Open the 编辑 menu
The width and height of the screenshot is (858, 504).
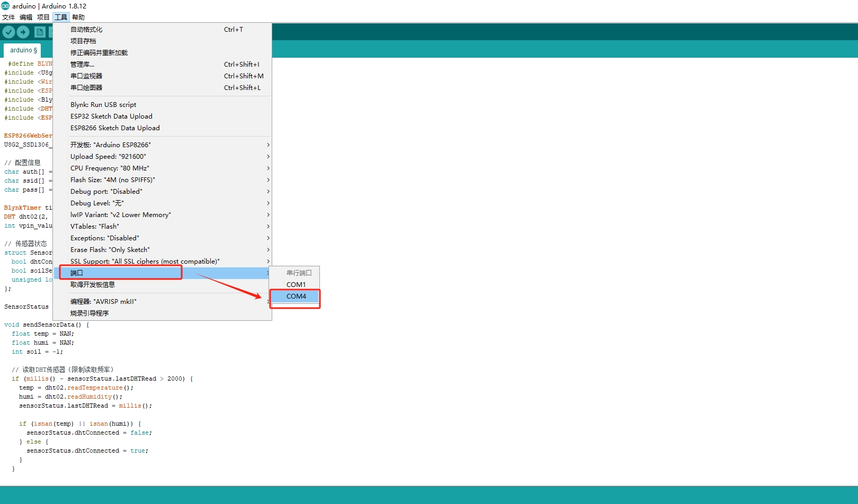click(26, 17)
